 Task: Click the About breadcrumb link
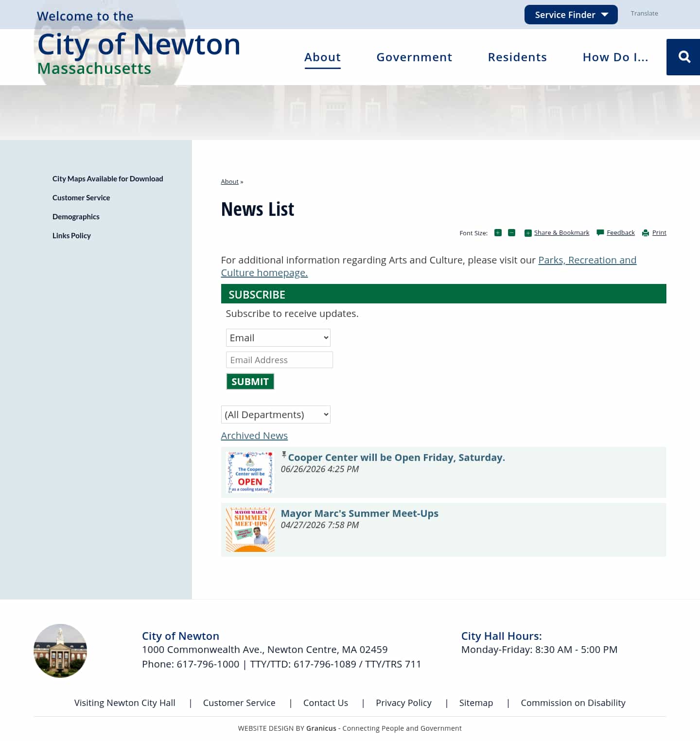click(x=229, y=182)
